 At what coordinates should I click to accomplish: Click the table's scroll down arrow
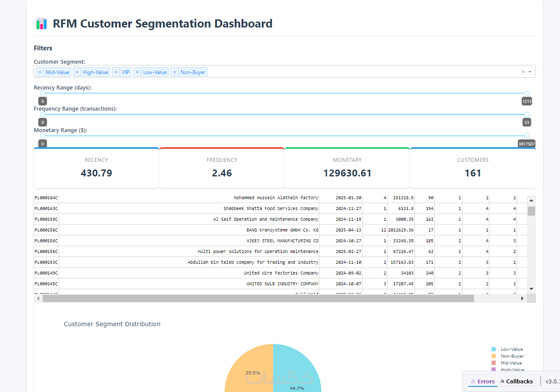click(x=531, y=289)
